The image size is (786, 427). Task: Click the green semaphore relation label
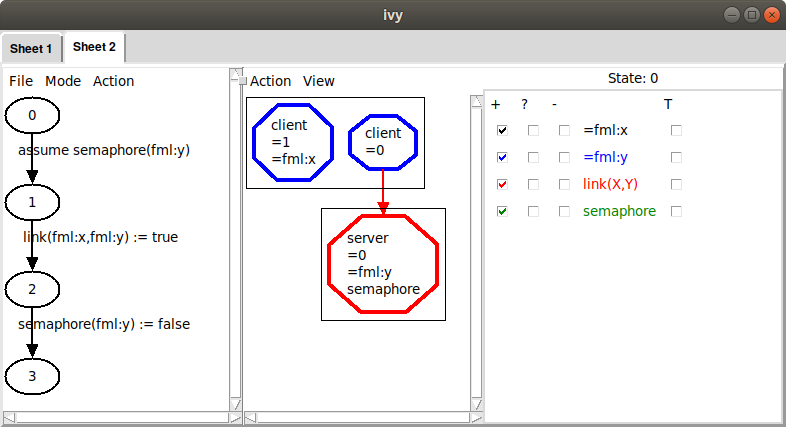[620, 211]
